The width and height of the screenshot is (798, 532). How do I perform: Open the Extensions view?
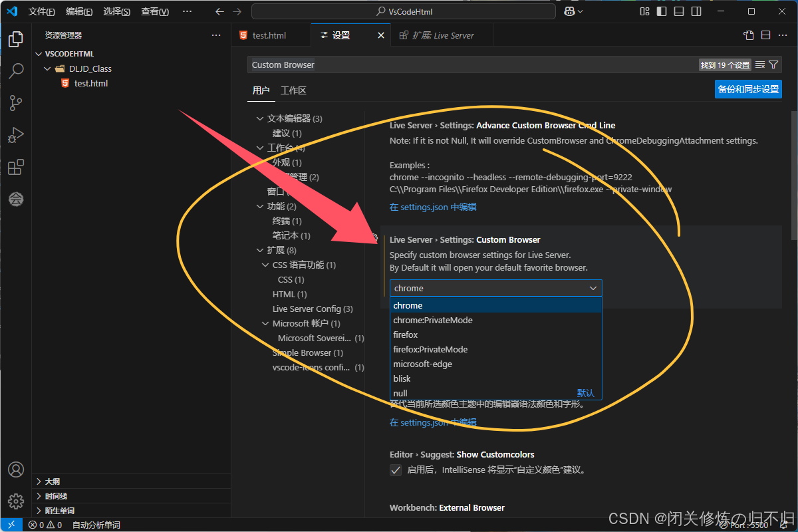16,167
